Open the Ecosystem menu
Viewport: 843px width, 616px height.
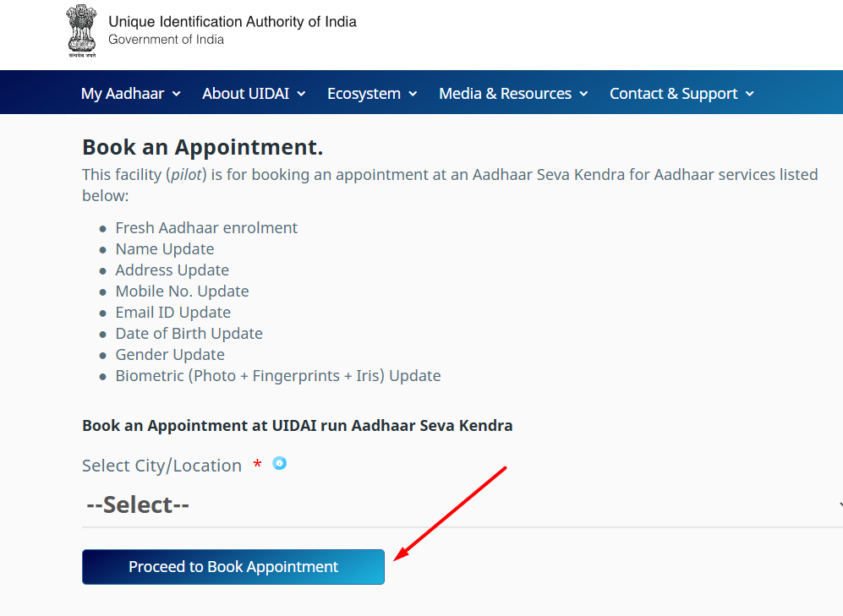point(364,94)
